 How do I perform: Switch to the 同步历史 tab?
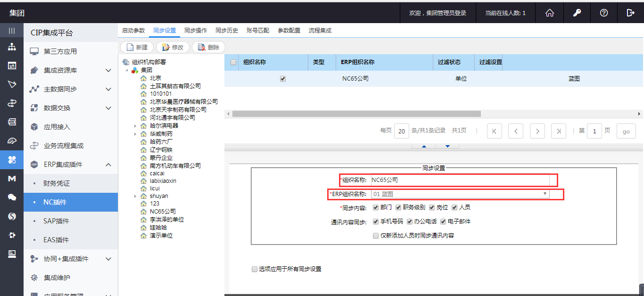point(226,31)
